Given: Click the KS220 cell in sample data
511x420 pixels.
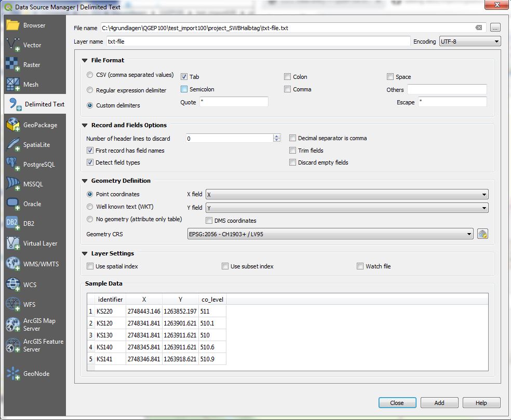Looking at the screenshot, I should (x=110, y=311).
